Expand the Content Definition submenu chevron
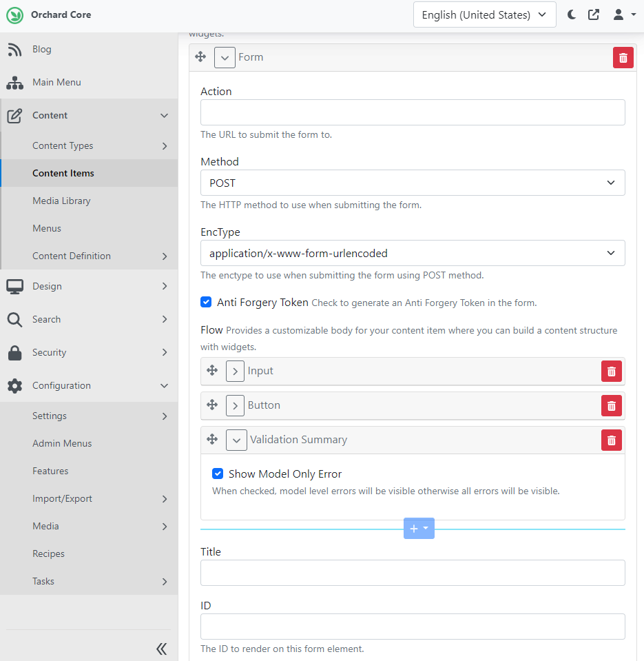Screen dimensions: 644x661 (165, 256)
